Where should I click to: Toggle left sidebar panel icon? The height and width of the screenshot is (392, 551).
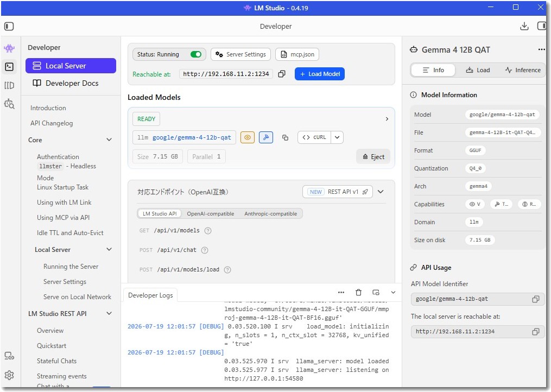[9, 27]
